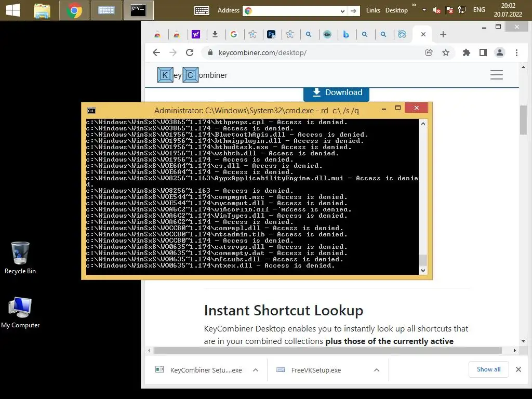Go back in Chrome
This screenshot has height=399, width=532.
[156, 52]
